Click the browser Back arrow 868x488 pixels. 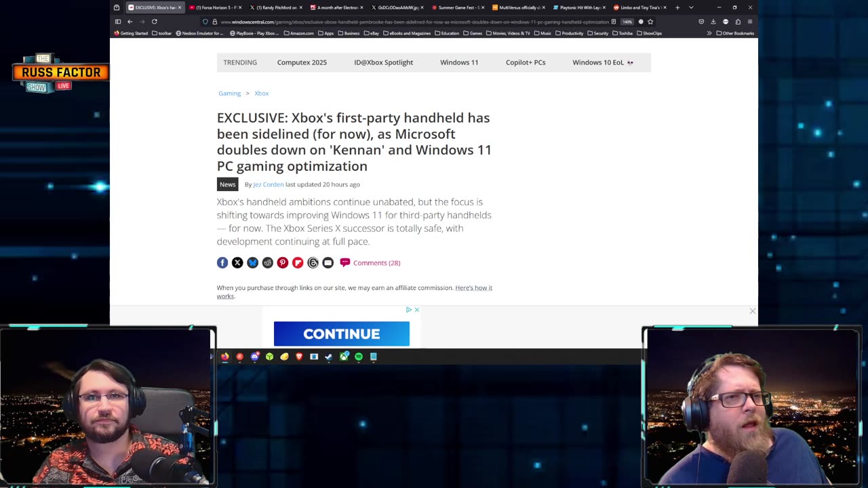(x=130, y=22)
